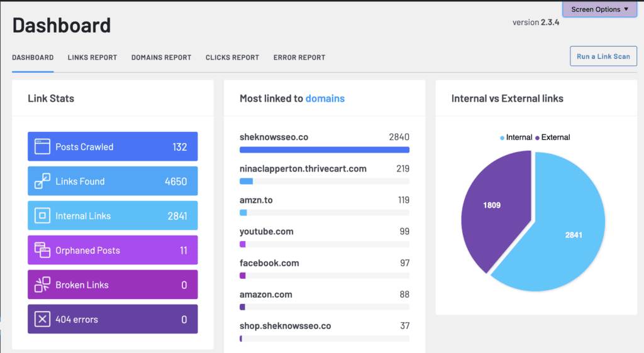Screen dimensions: 644x353
Task: Toggle the External legend item in chart
Action: 552,138
